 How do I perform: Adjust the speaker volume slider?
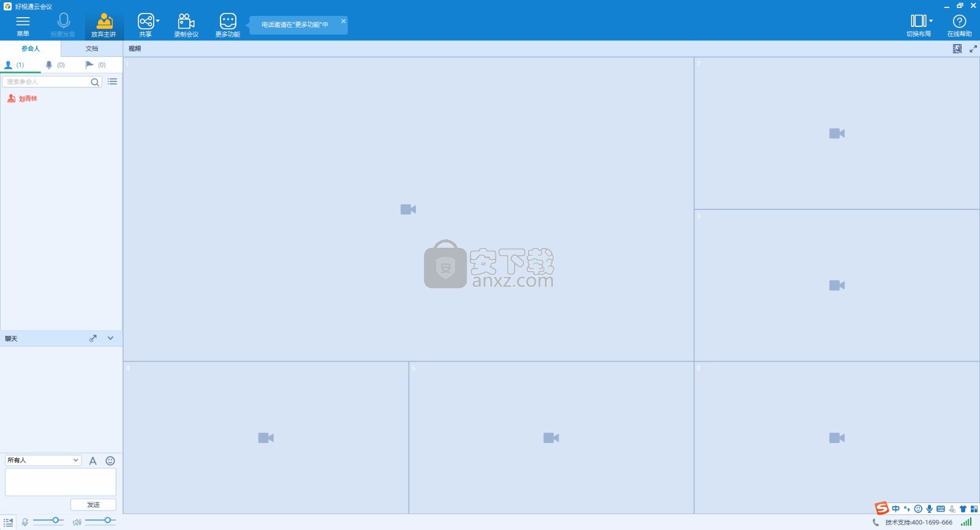[x=100, y=520]
